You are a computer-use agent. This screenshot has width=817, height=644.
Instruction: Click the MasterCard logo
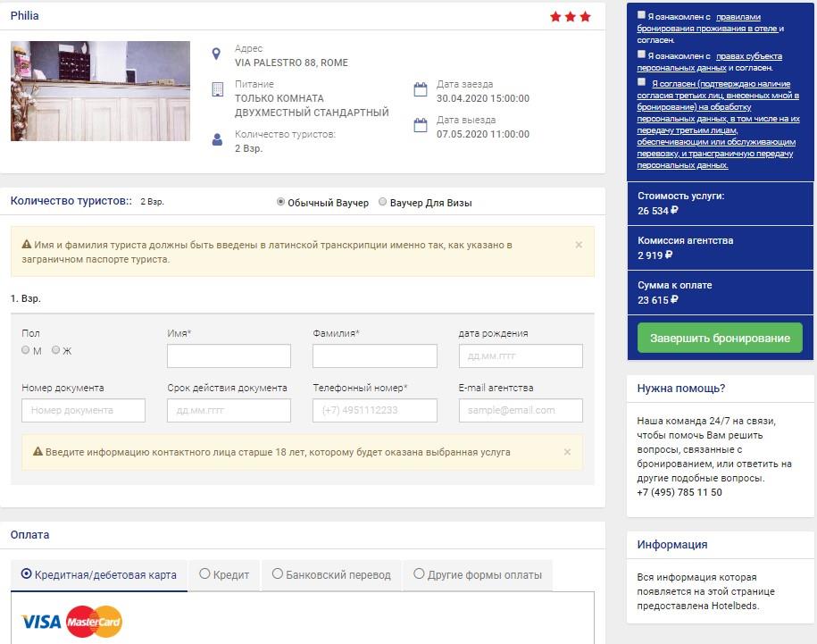[95, 621]
